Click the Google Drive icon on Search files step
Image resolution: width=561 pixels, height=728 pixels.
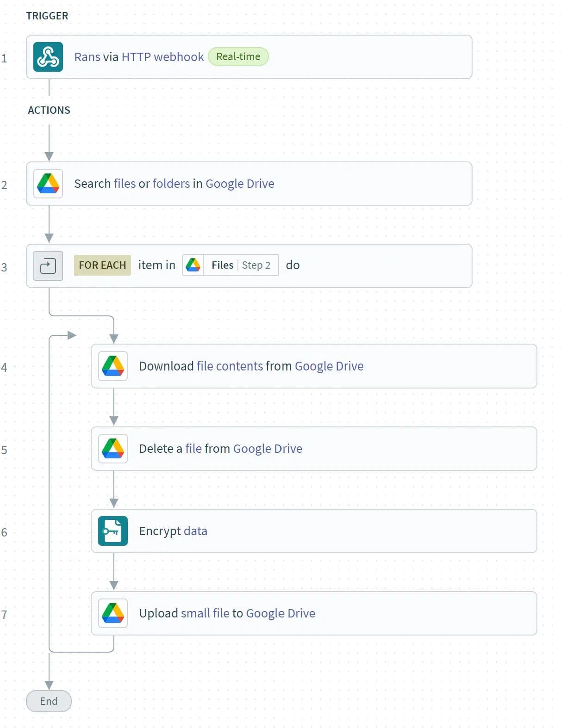(x=48, y=184)
